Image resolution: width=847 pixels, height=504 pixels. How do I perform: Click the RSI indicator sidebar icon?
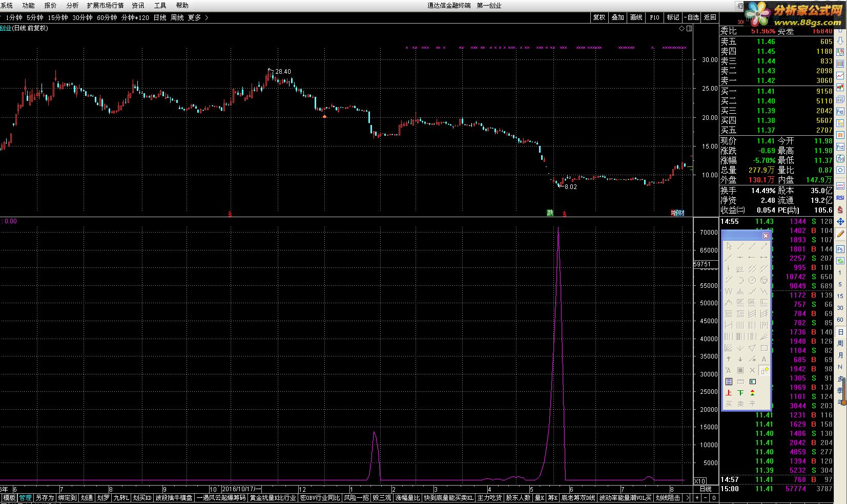click(x=840, y=197)
